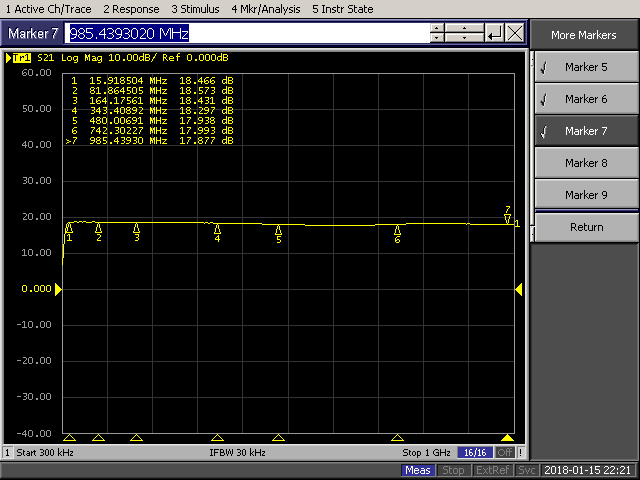Click the filled marker 7 axis triangle

[507, 438]
